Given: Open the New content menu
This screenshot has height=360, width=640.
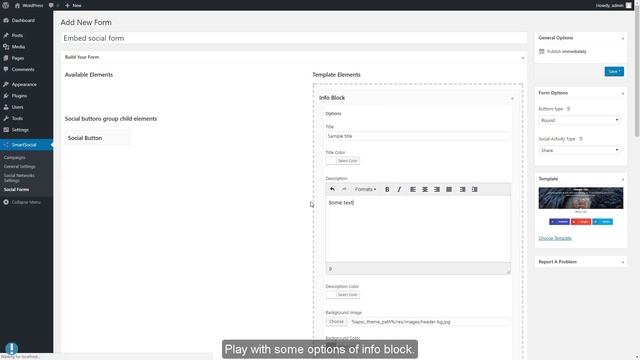Looking at the screenshot, I should point(73,5).
